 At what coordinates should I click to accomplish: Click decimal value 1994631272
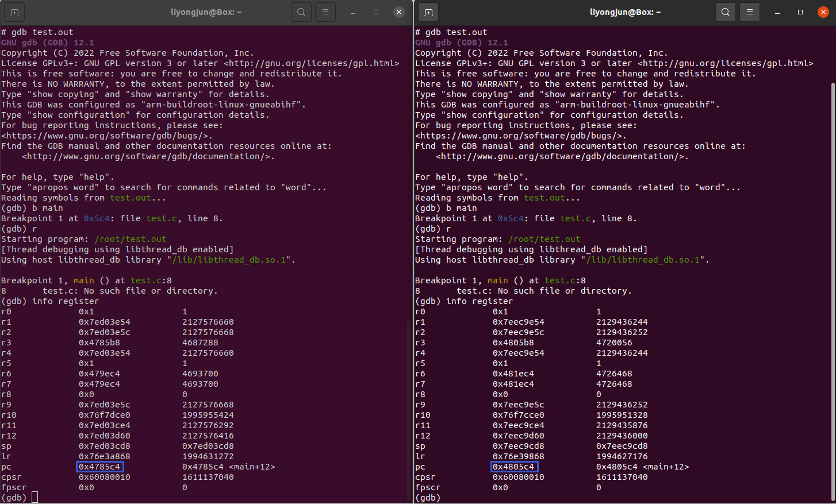click(208, 456)
